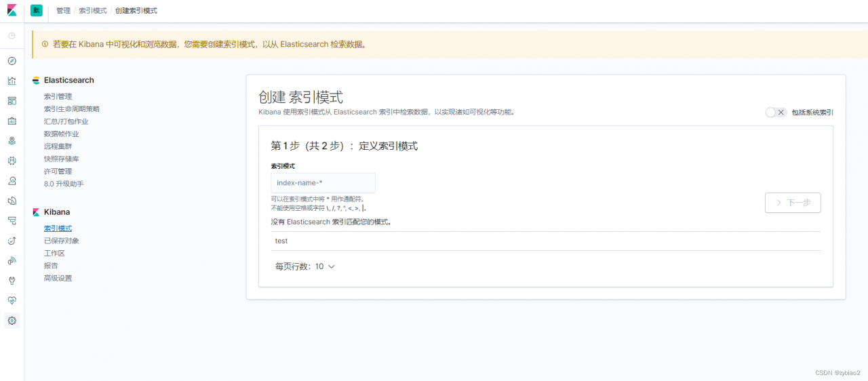Toggle the 包括系统索引 switch
This screenshot has height=381, width=868.
[776, 113]
